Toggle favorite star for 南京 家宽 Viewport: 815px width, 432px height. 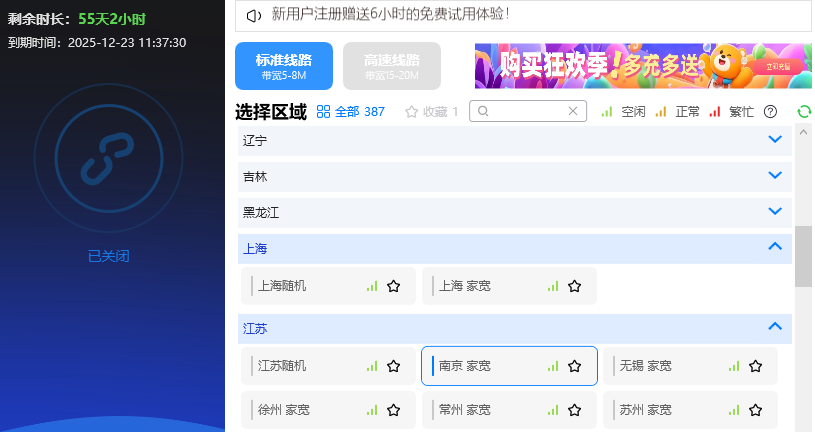[x=574, y=366]
